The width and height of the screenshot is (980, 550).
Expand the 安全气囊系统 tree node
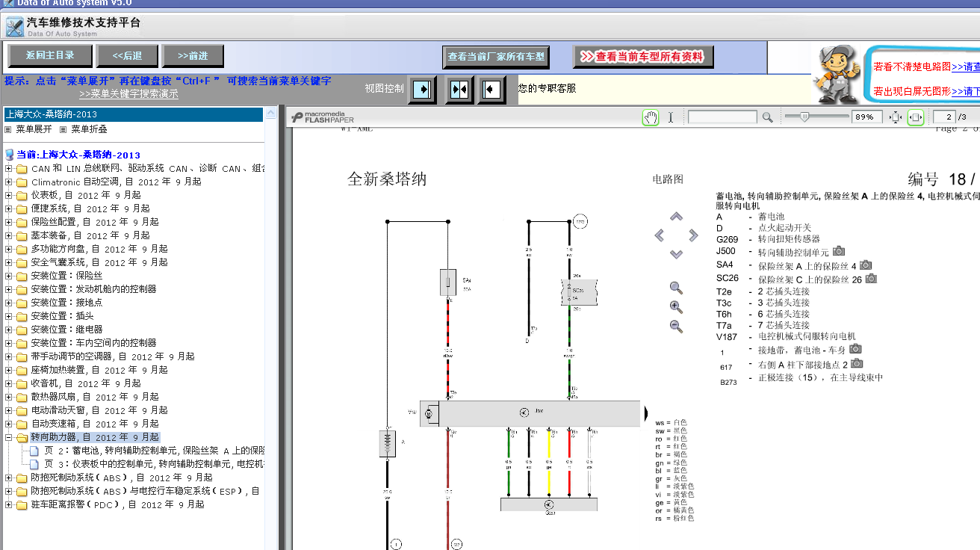tap(9, 262)
